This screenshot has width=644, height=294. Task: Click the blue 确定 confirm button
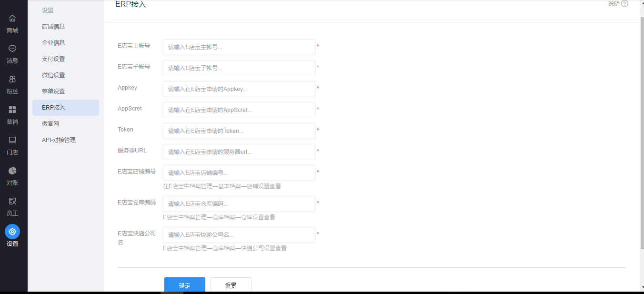click(184, 285)
